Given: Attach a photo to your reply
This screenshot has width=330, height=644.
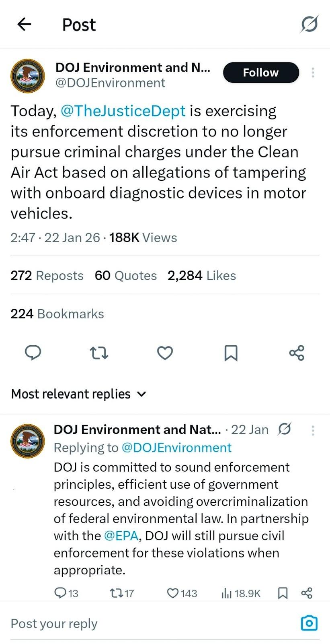Looking at the screenshot, I should pos(309,623).
